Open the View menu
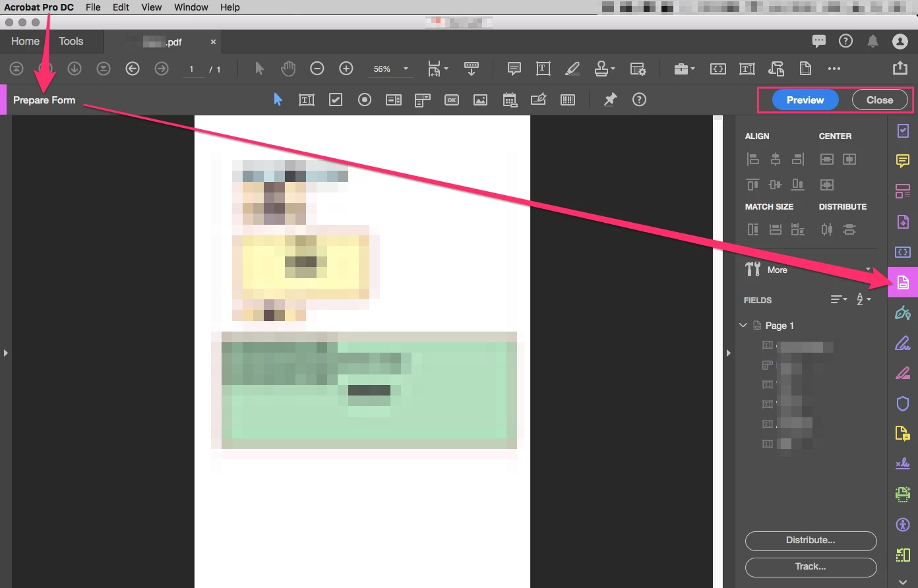This screenshot has height=588, width=918. 151,7
